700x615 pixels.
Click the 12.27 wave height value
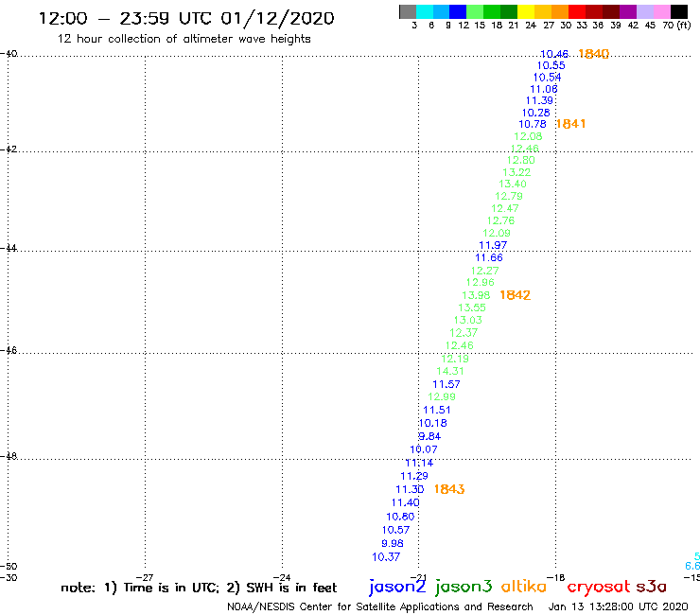pyautogui.click(x=485, y=271)
